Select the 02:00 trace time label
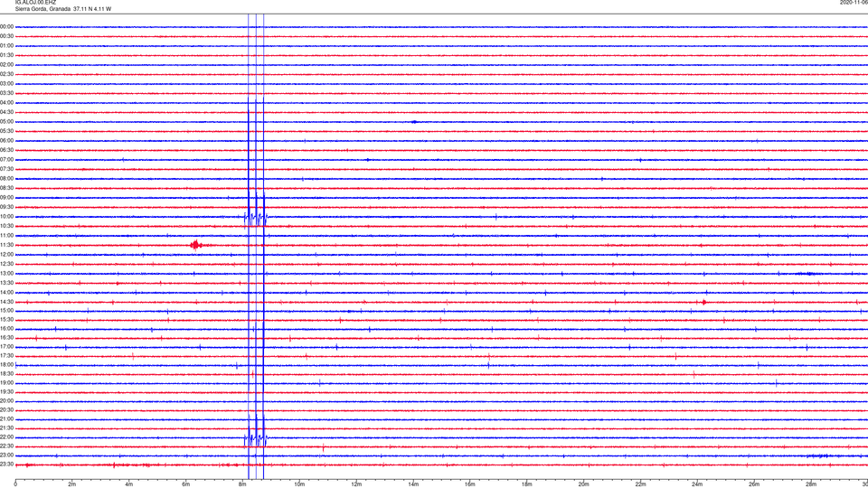The height and width of the screenshot is (488, 868). [x=6, y=65]
